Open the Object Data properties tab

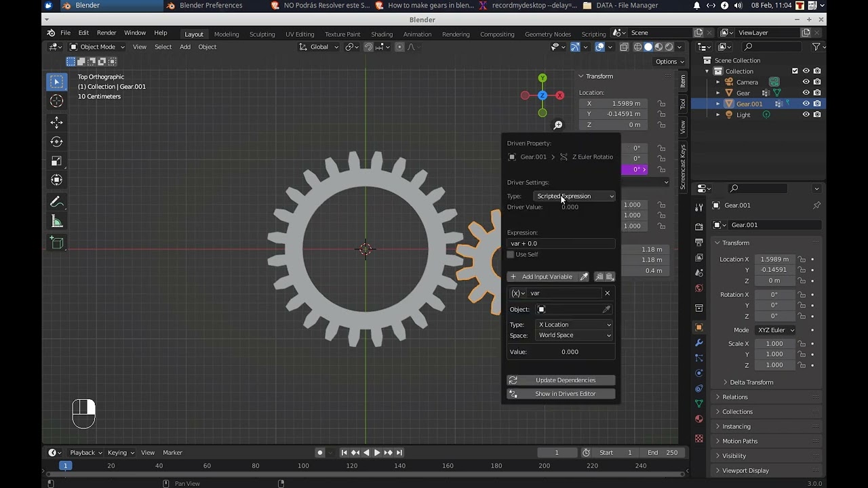[x=699, y=404]
